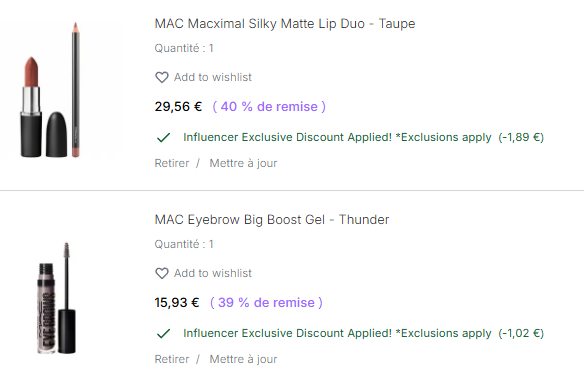Click the green checkmark beside the -1,89 € discount

pos(164,138)
